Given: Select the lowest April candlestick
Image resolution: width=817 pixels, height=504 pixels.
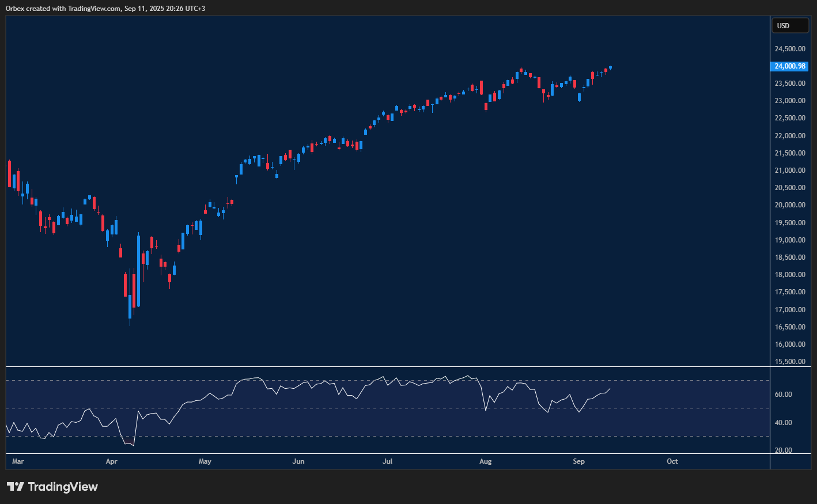Looking at the screenshot, I should tap(130, 305).
